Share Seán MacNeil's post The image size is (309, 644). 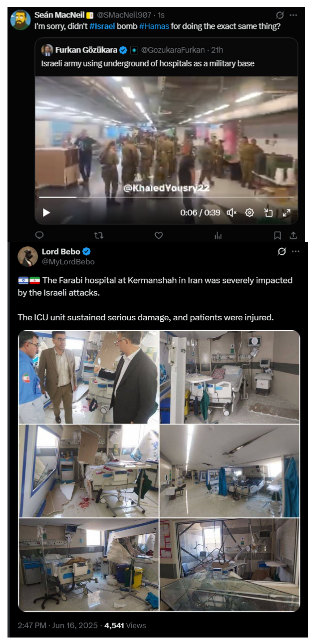[294, 235]
